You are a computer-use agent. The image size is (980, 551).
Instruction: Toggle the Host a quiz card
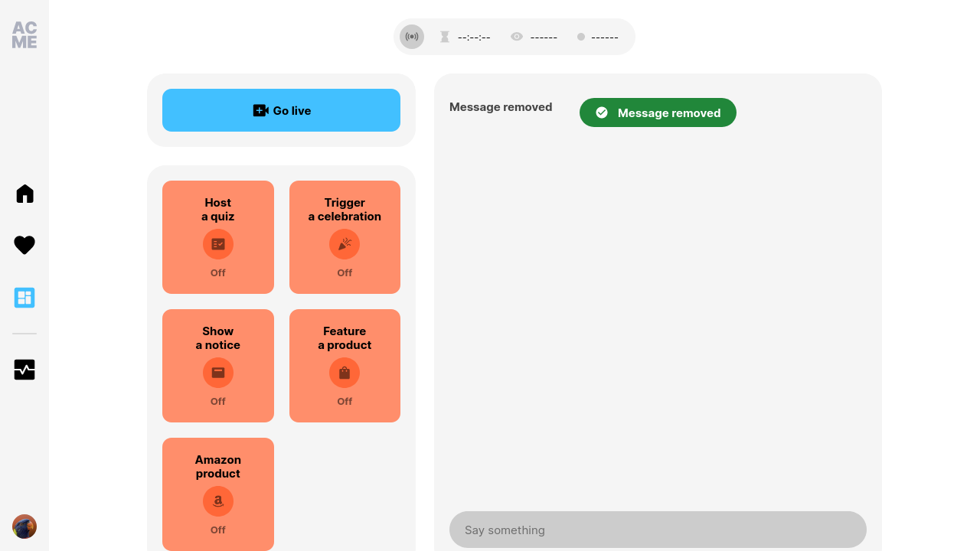(x=218, y=237)
